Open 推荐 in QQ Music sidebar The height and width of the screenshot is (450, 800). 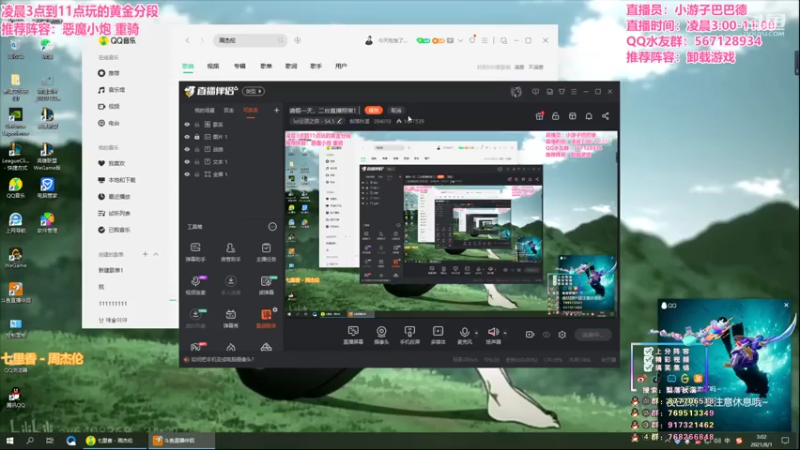point(108,73)
